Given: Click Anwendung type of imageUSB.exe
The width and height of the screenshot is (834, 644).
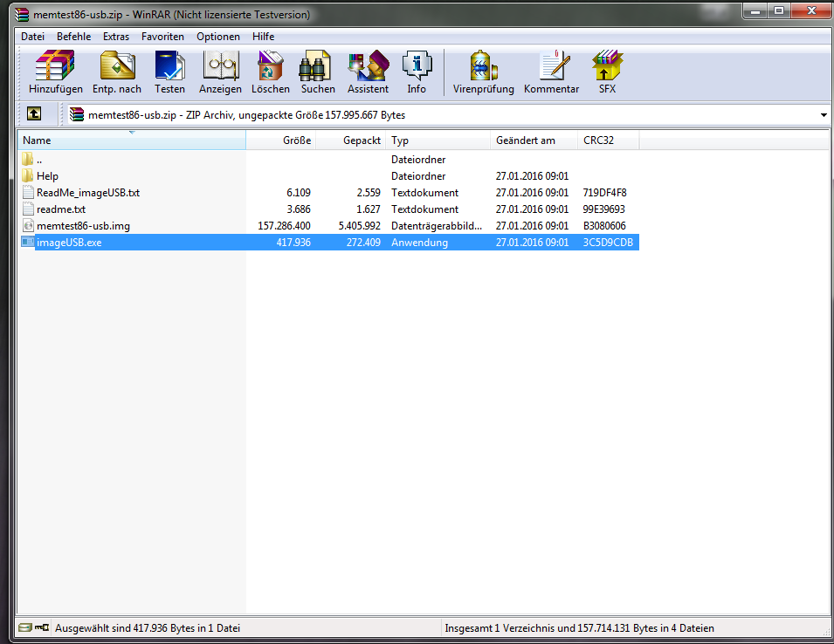Looking at the screenshot, I should click(420, 243).
